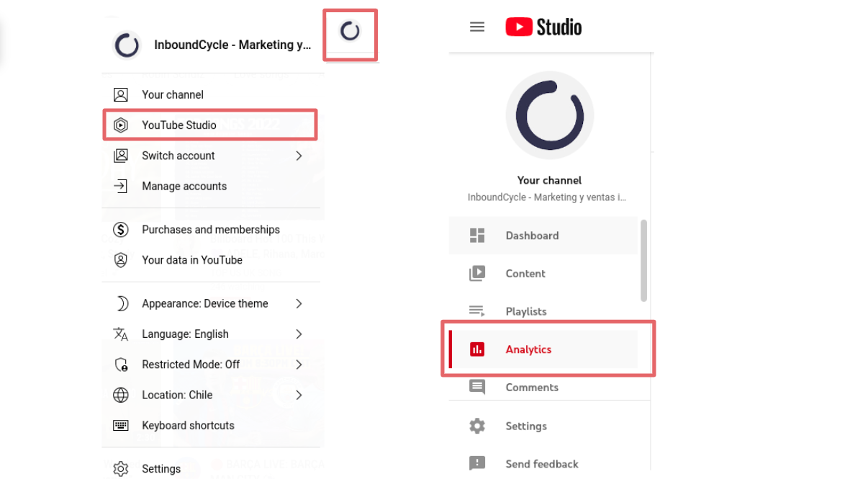
Task: Click the Language translate icon
Action: point(121,334)
